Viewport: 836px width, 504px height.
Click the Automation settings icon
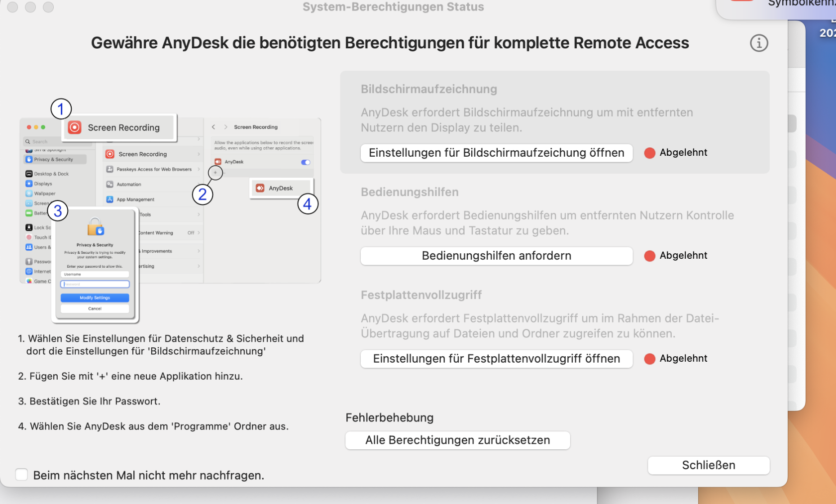coord(109,185)
